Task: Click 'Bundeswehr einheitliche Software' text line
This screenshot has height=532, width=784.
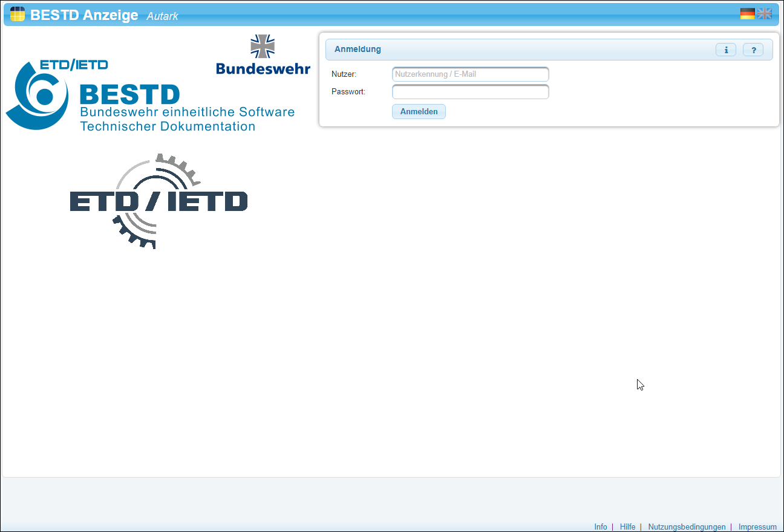Action: (188, 112)
